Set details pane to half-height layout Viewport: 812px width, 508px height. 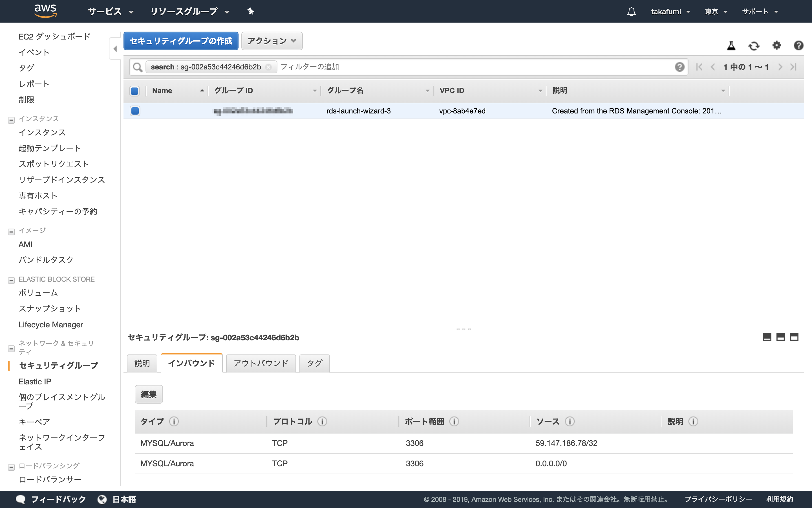pos(780,337)
